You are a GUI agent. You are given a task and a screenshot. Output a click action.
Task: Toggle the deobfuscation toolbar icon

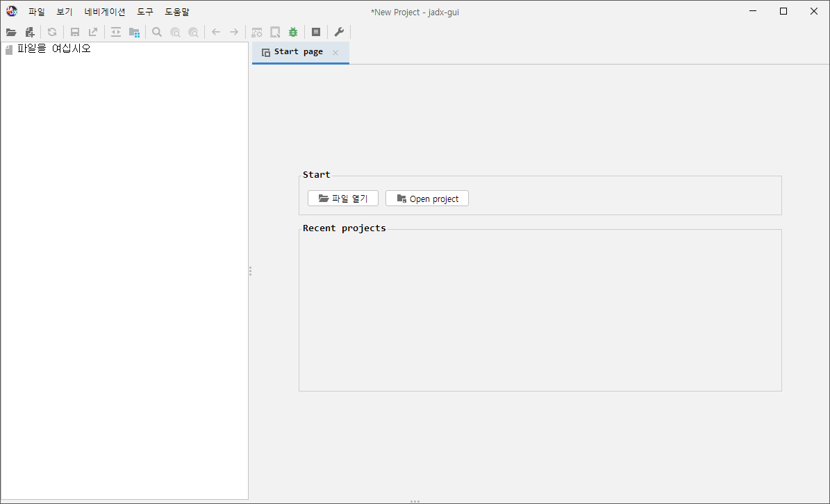coord(257,32)
